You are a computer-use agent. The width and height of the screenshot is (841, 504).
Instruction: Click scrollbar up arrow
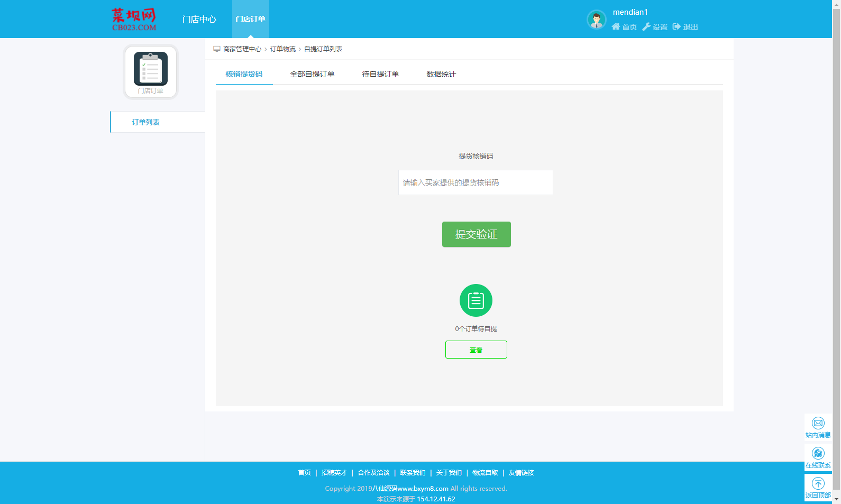[x=837, y=4]
